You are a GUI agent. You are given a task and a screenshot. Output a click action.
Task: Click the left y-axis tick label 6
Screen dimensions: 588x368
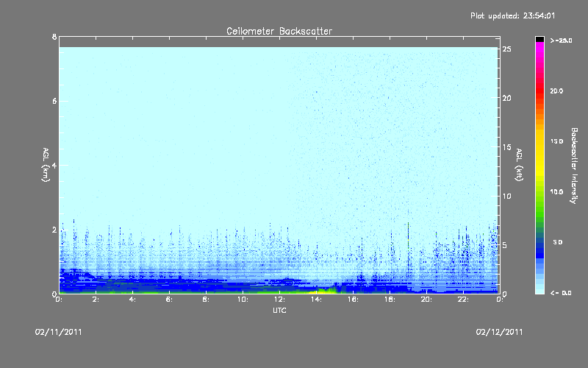54,101
